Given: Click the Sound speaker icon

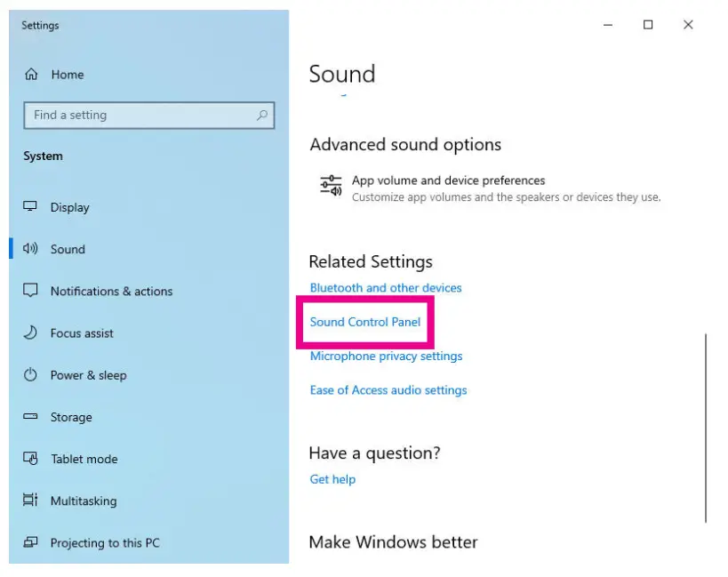Looking at the screenshot, I should pyautogui.click(x=31, y=249).
